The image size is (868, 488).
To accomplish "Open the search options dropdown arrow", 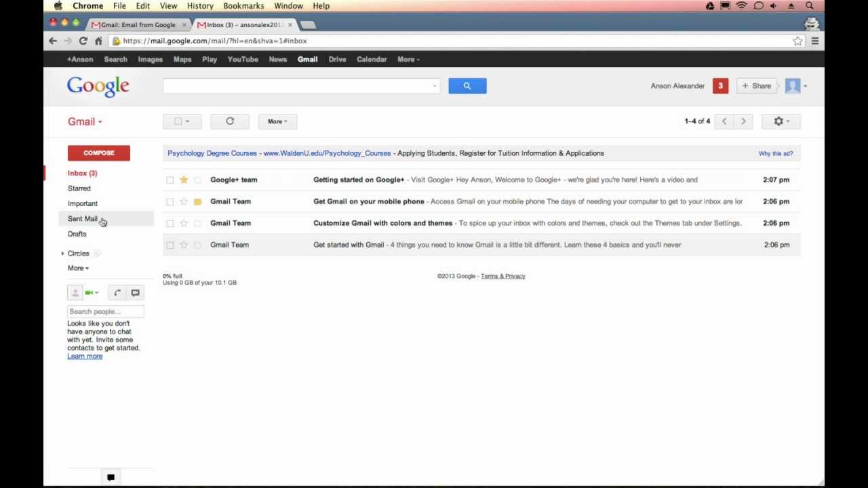I will [x=434, y=86].
